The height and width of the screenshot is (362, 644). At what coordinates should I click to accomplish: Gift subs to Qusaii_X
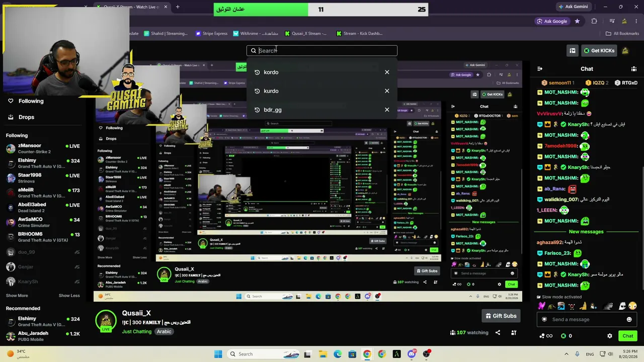tap(501, 316)
